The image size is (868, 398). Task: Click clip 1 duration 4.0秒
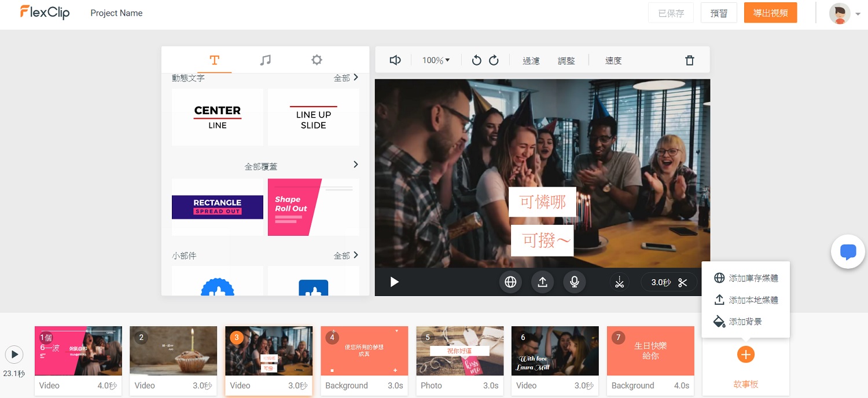point(107,386)
